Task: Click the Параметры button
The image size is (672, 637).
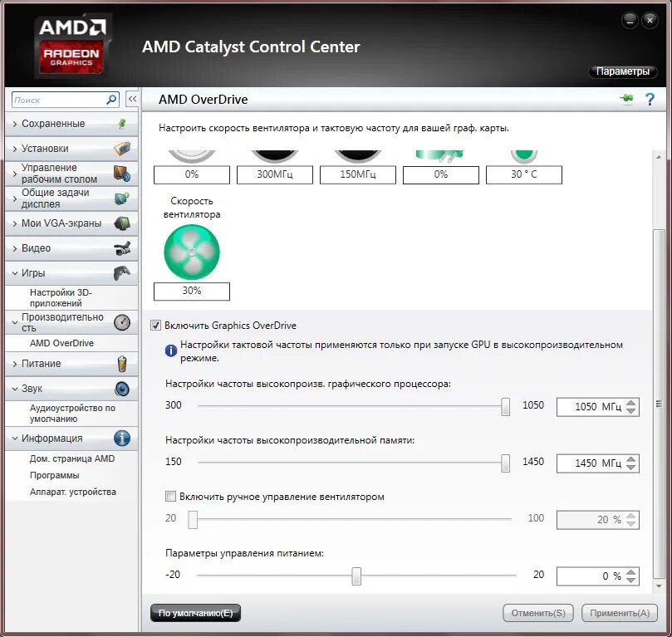Action: click(x=623, y=71)
